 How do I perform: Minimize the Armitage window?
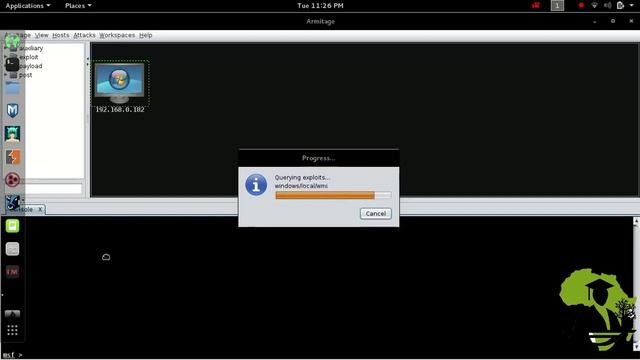pos(595,21)
